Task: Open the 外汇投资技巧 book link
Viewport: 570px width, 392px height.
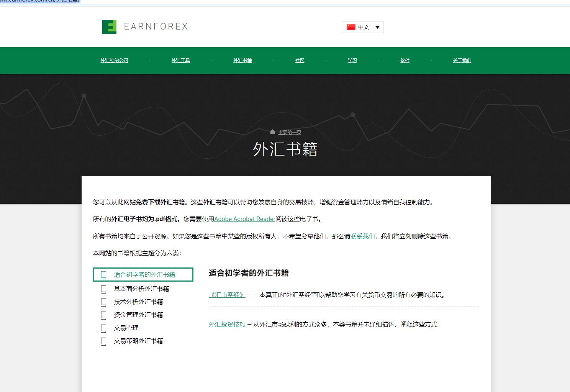Action: pyautogui.click(x=227, y=325)
